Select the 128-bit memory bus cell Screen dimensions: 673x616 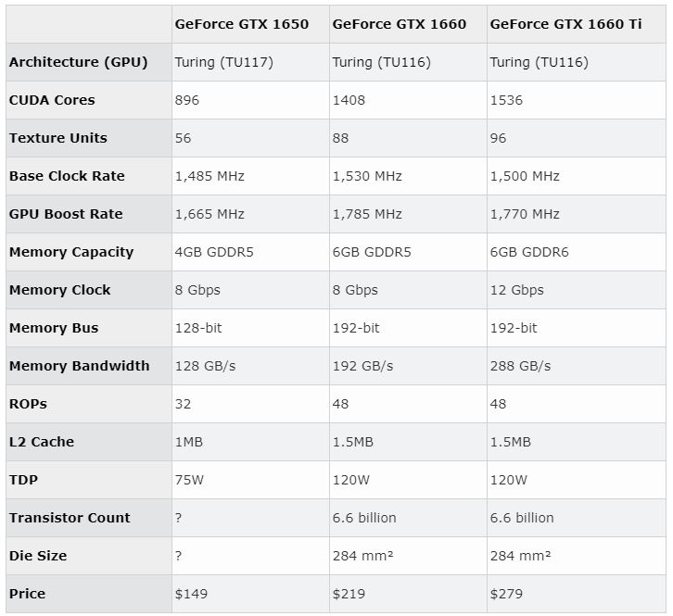click(x=198, y=328)
